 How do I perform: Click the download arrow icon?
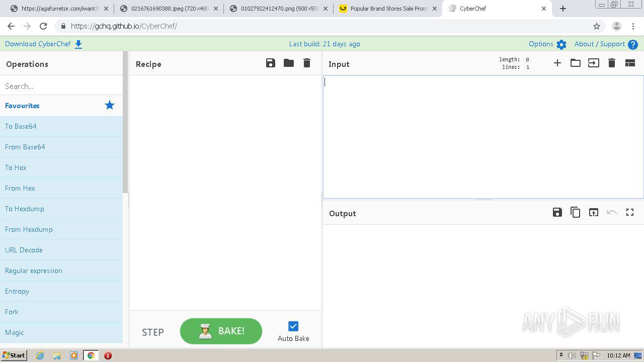click(x=78, y=44)
